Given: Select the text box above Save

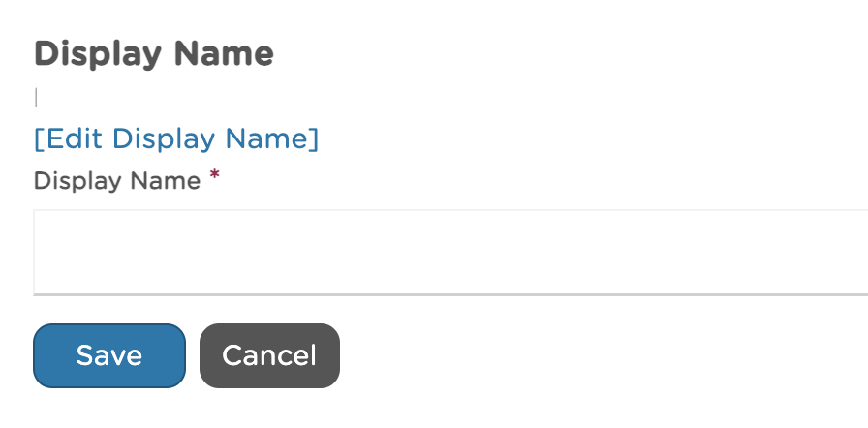Looking at the screenshot, I should point(450,252).
